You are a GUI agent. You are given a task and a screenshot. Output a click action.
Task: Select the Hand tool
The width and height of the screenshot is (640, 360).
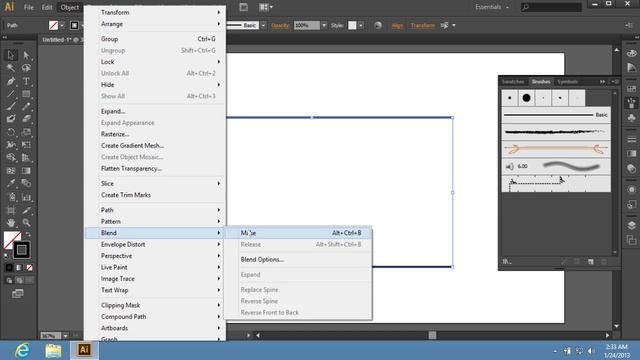tap(11, 223)
